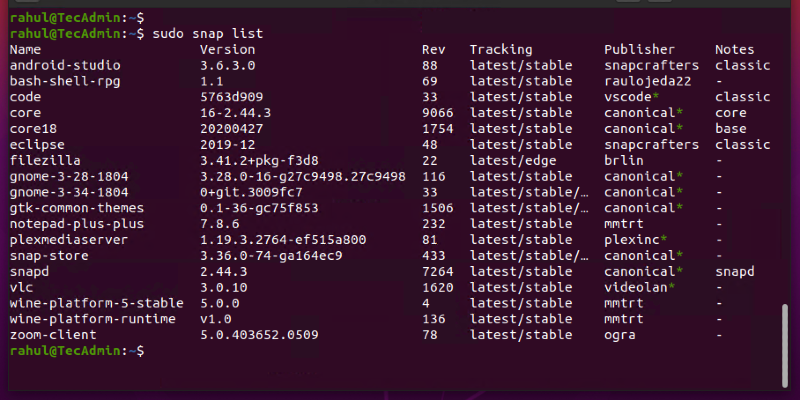
Task: Click version '0.1-36-gc75f853'
Action: [259, 209]
